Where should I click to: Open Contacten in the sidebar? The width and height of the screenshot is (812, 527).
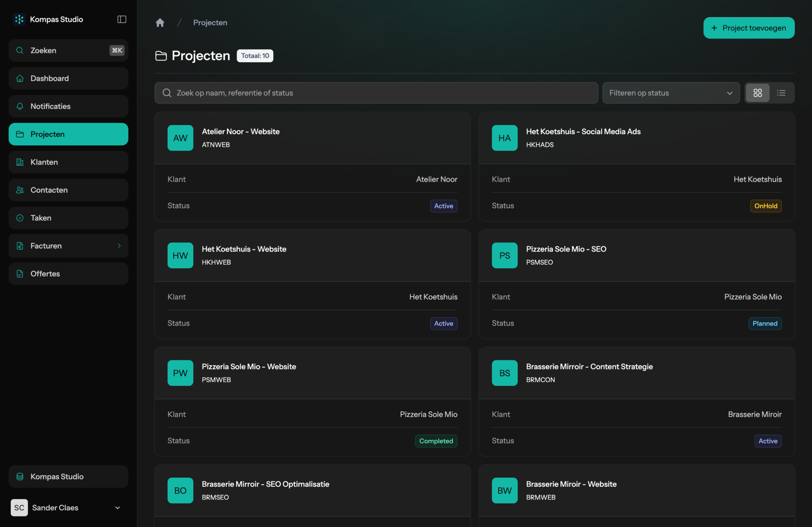[68, 190]
